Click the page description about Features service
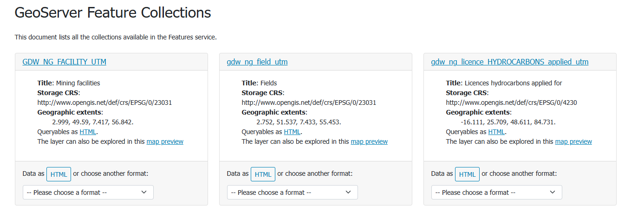This screenshot has height=212, width=644. pos(116,37)
